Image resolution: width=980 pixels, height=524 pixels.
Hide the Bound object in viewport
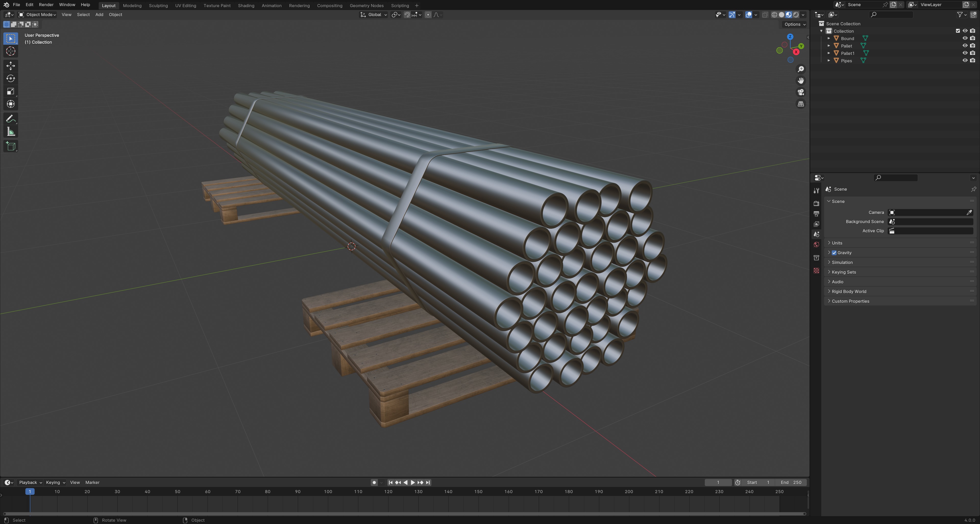click(965, 39)
